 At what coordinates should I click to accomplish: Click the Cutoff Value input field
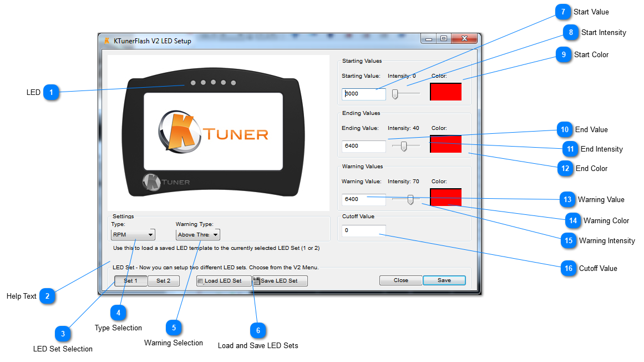click(x=364, y=230)
